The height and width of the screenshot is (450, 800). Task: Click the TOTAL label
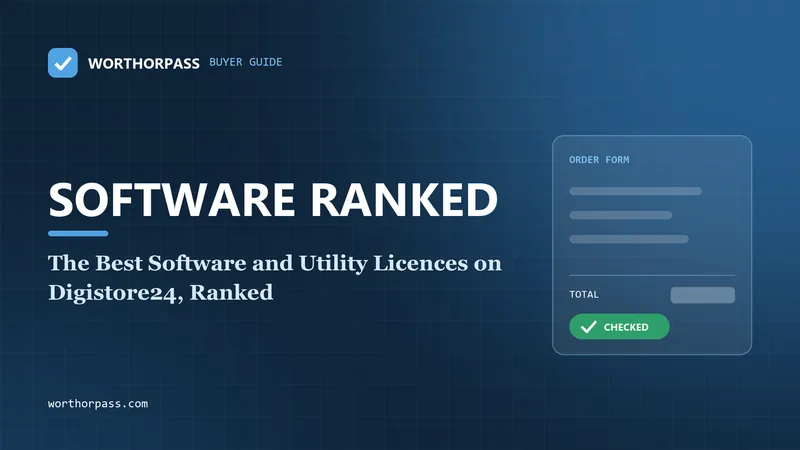coord(584,294)
